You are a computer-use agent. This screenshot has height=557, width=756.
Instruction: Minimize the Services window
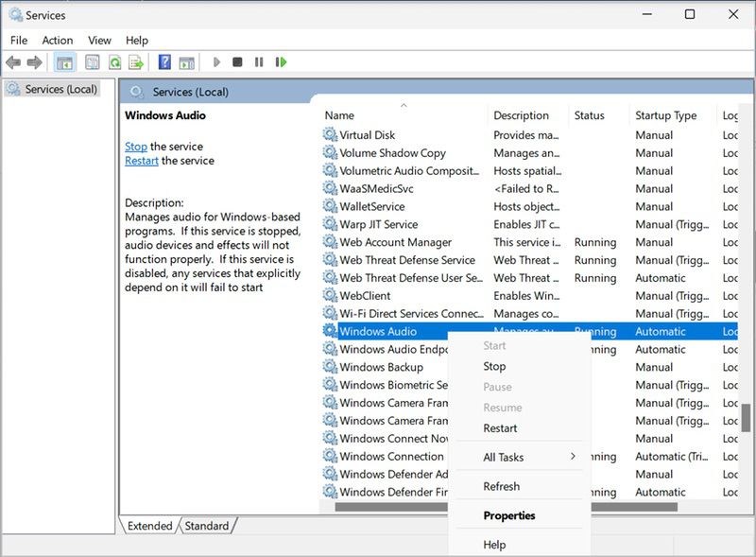(x=647, y=14)
